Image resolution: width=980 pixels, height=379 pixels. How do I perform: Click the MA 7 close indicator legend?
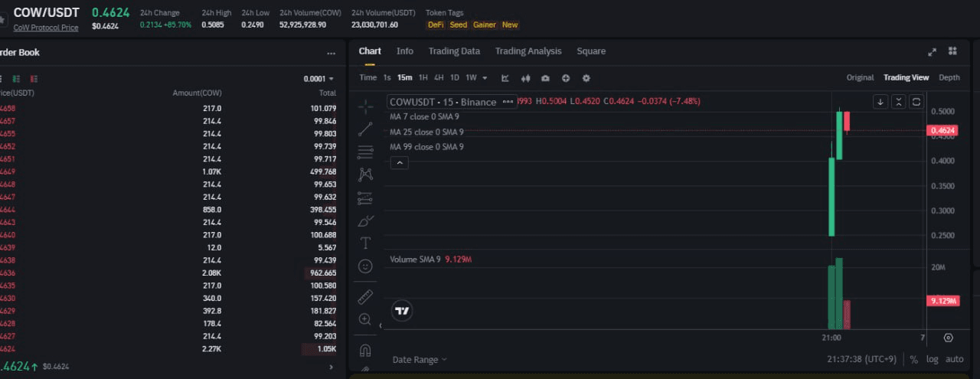point(425,117)
